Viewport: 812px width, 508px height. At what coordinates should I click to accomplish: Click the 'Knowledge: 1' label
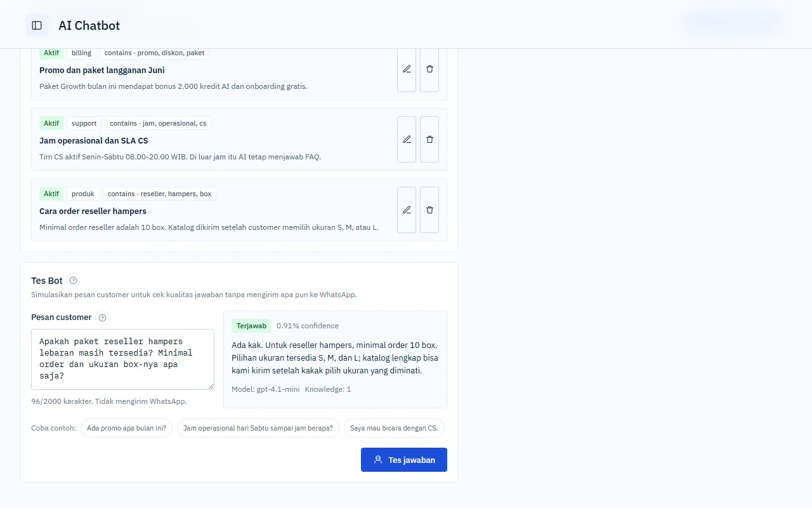(x=328, y=389)
